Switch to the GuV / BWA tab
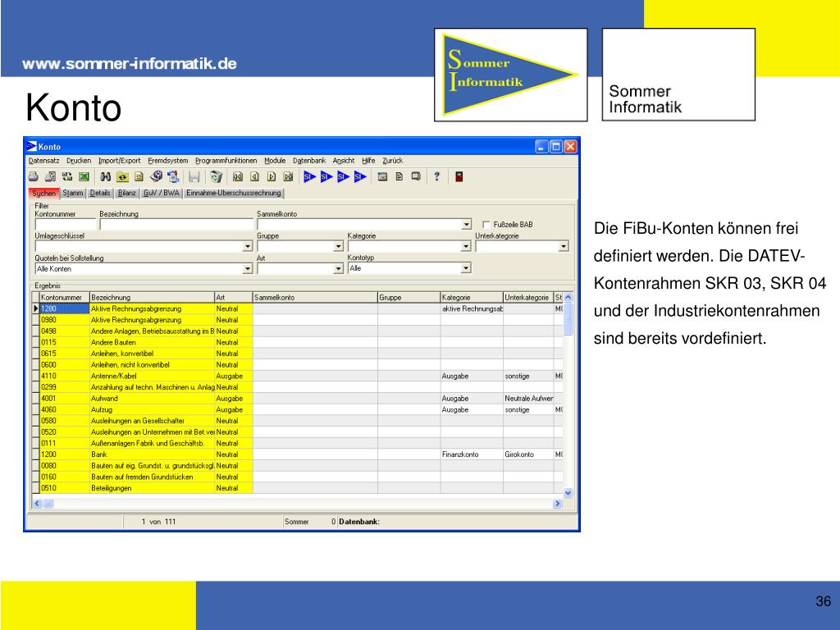The image size is (840, 630). click(162, 193)
